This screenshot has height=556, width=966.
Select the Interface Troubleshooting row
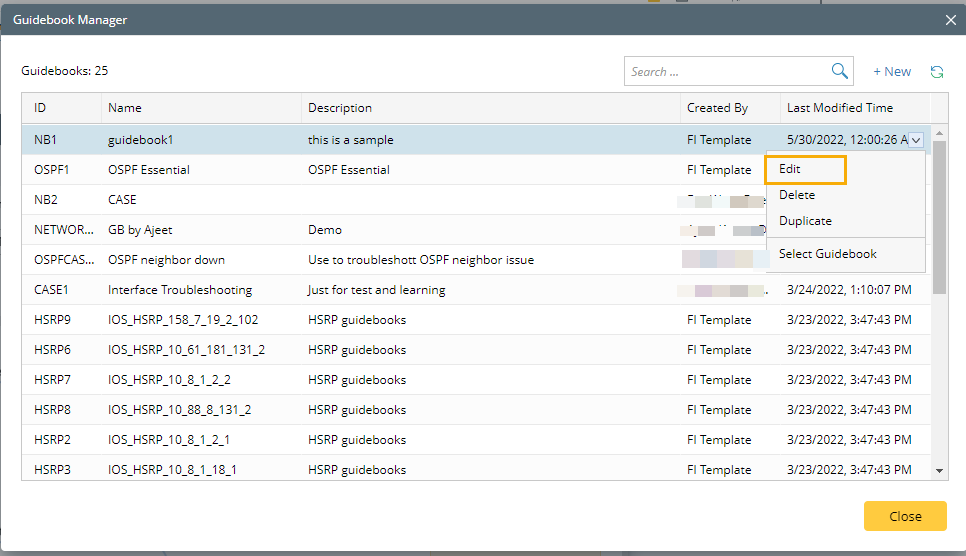180,290
